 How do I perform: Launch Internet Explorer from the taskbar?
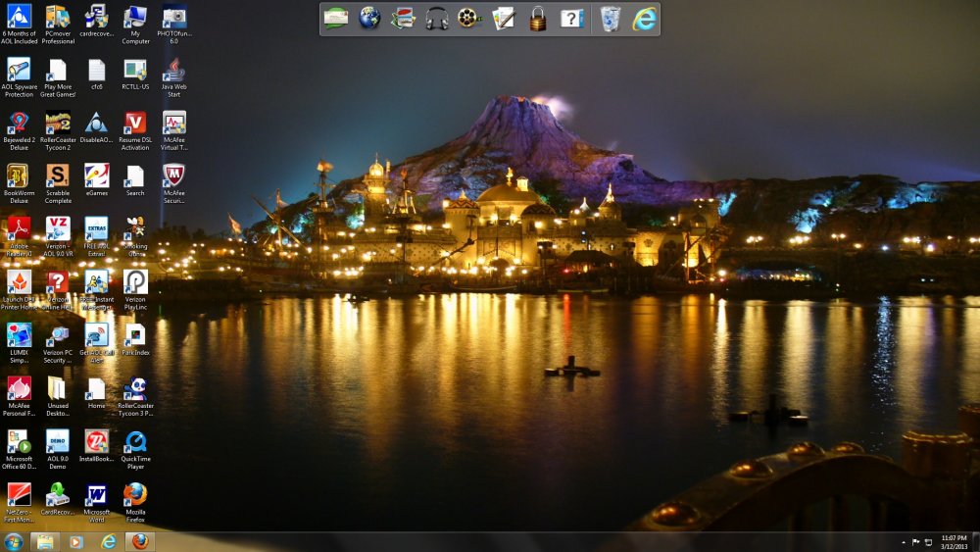(x=108, y=541)
